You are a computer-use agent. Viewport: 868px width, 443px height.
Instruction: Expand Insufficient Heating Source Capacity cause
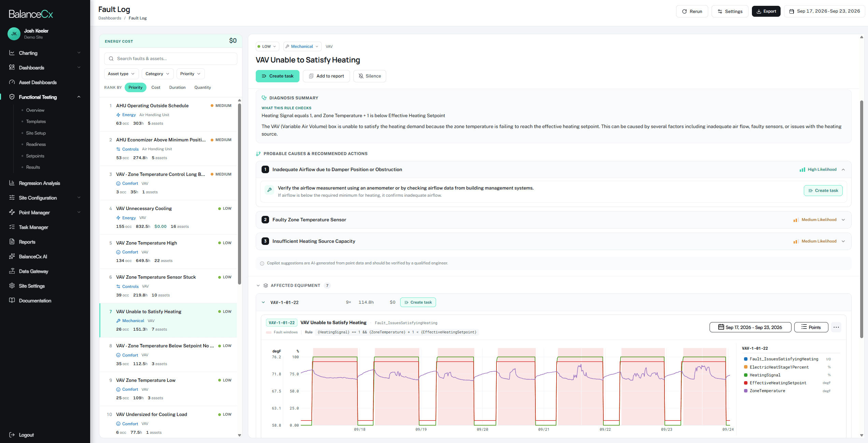pos(843,241)
